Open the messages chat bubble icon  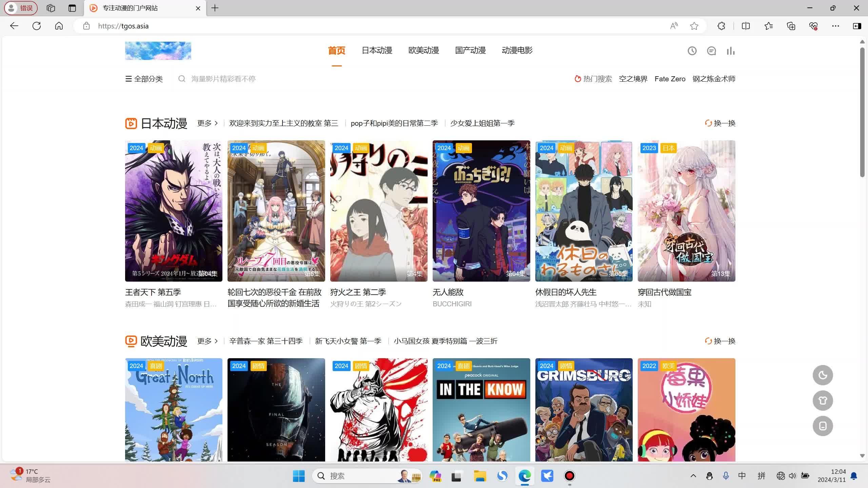pyautogui.click(x=711, y=51)
